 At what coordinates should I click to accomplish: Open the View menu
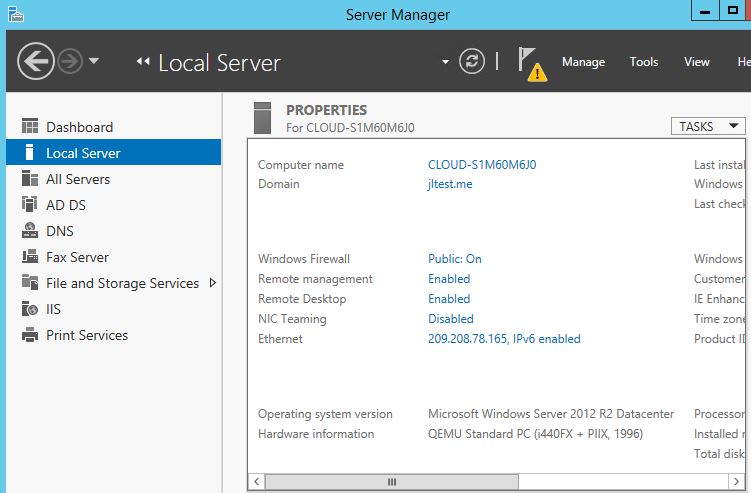click(696, 62)
